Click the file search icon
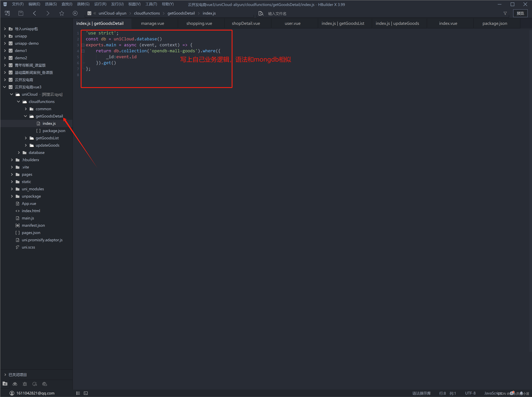Viewport: 532px width, 397px height. [x=261, y=13]
